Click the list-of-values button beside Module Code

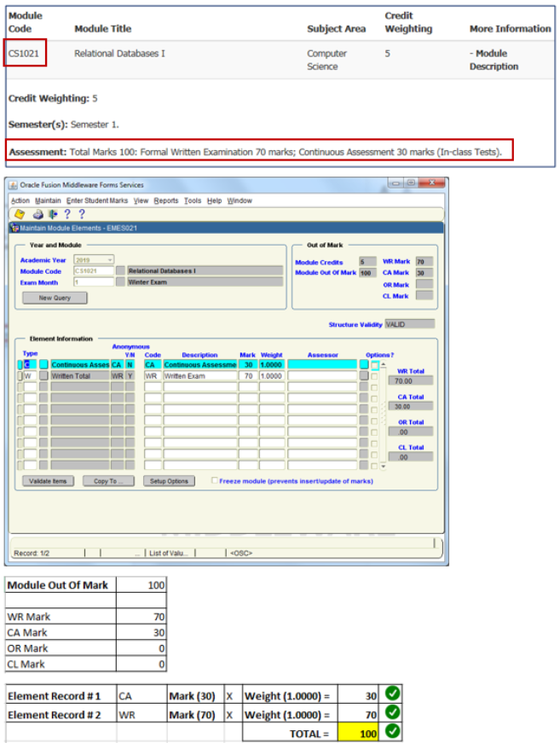point(120,270)
